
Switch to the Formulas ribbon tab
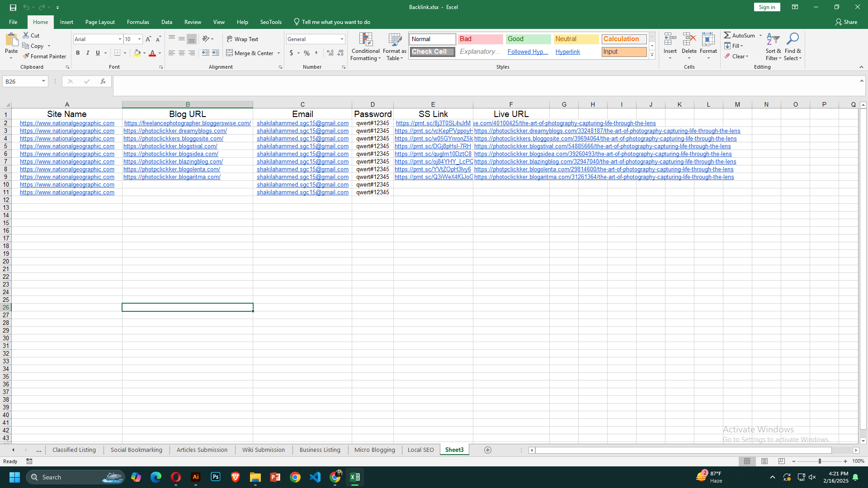138,22
